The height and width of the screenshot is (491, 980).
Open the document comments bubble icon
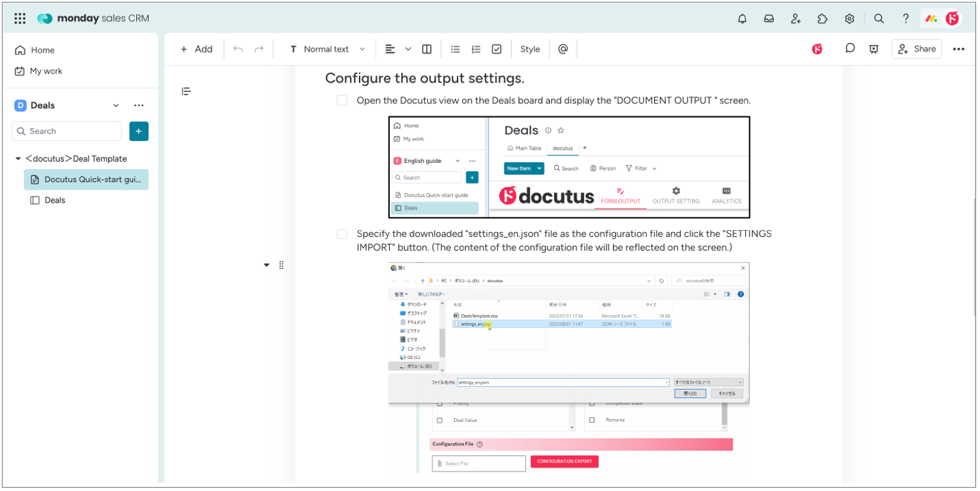850,48
